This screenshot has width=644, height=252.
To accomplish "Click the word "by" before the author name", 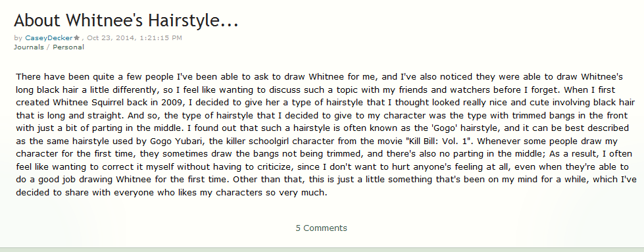I will click(x=18, y=38).
